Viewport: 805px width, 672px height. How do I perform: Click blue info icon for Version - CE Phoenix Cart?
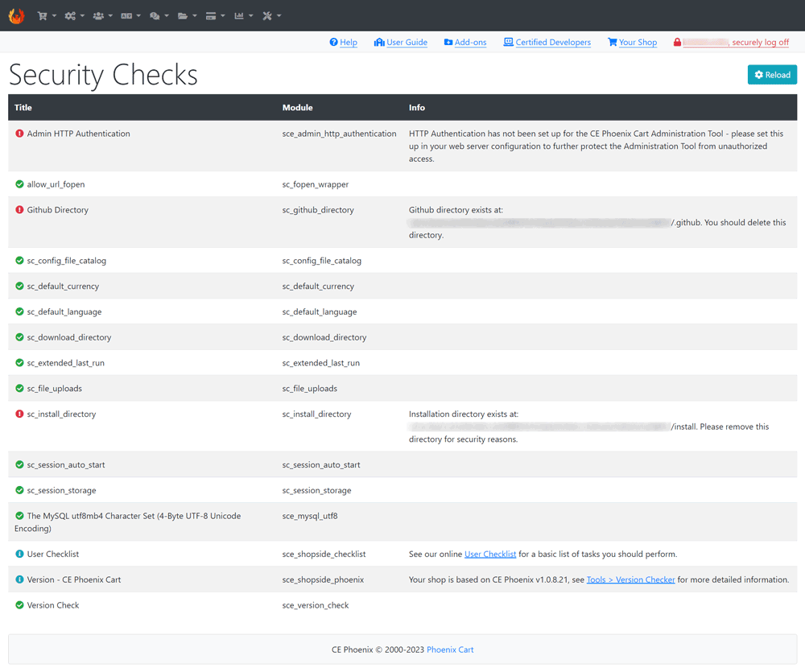[19, 579]
